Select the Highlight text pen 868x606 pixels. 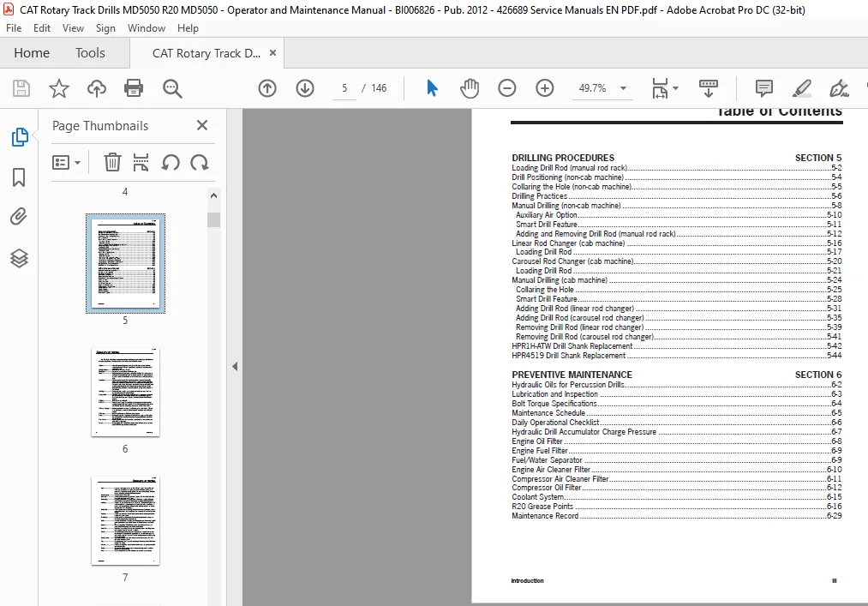point(801,88)
